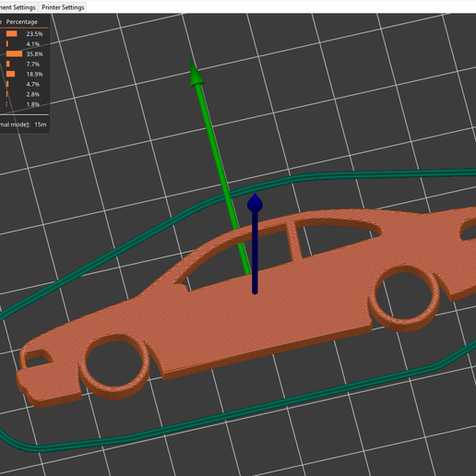This screenshot has width=476, height=476.
Task: Select the 4.1% legend row value
Action: (33, 44)
